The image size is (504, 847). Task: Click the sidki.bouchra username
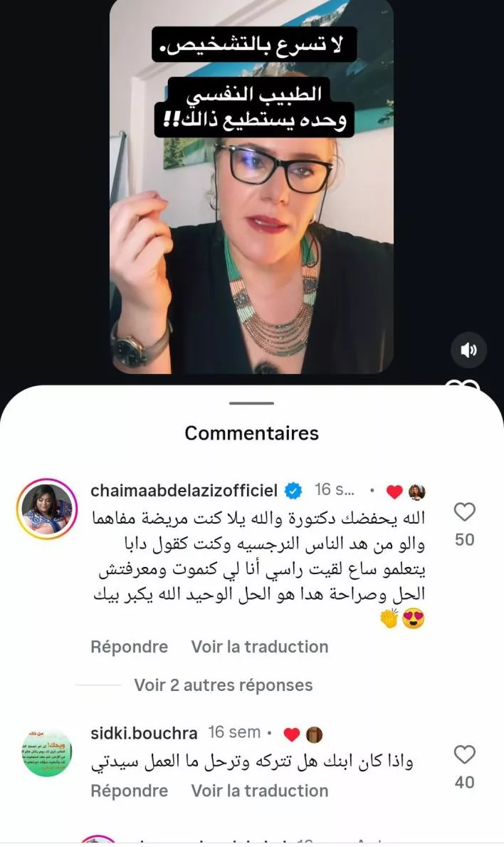click(x=144, y=733)
